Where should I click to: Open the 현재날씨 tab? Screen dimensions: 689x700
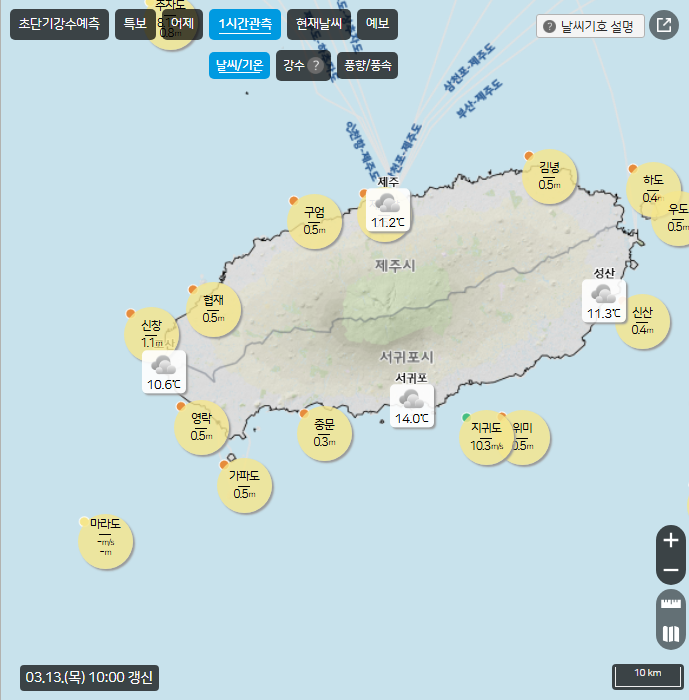319,24
